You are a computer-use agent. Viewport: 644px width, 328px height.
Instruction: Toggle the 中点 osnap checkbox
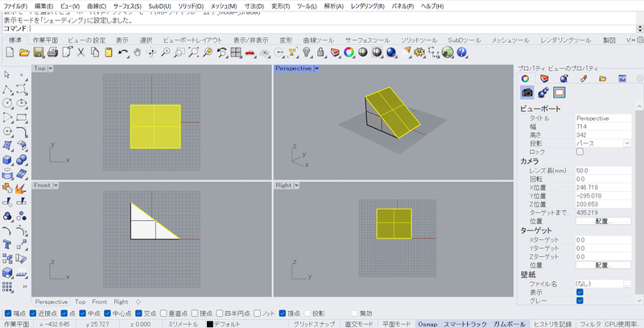coord(83,313)
